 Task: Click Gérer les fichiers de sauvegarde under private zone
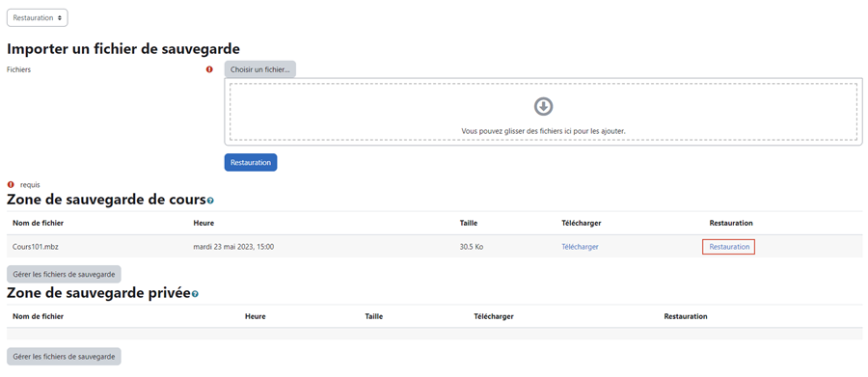(x=64, y=357)
